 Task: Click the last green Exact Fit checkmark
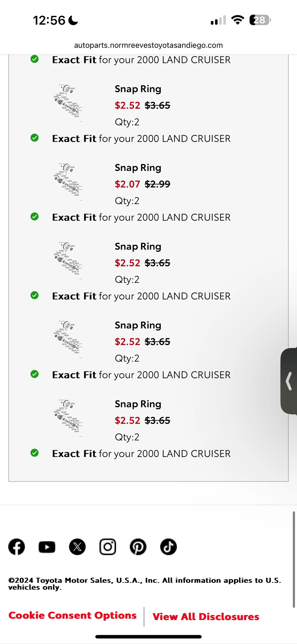pos(34,453)
